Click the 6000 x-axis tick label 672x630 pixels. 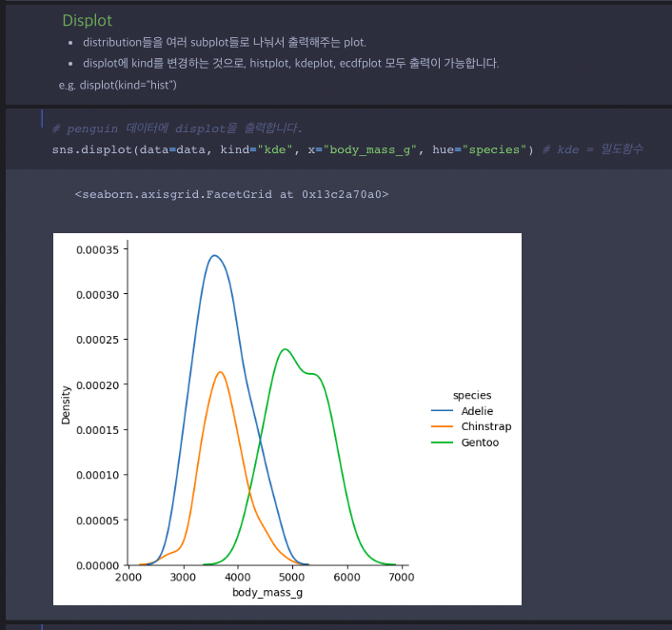pyautogui.click(x=346, y=578)
